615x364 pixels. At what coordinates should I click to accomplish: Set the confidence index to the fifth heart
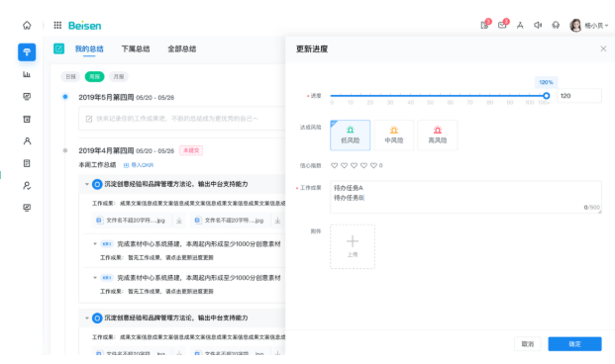coord(373,165)
